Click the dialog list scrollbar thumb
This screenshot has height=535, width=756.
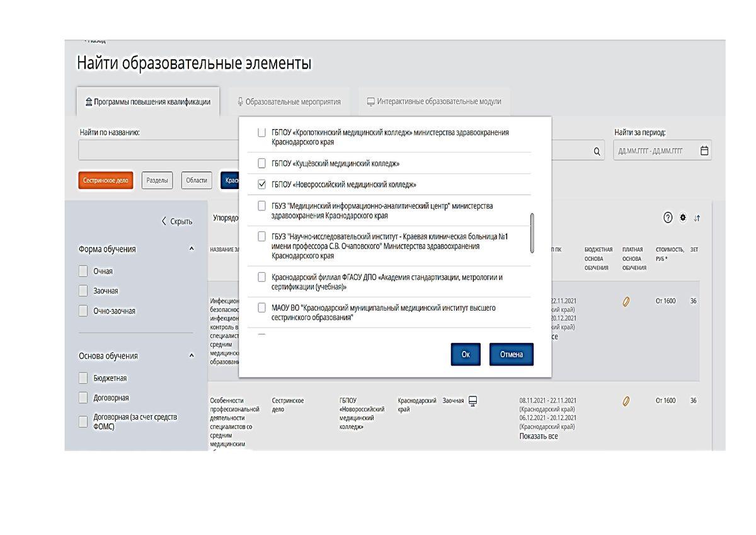[532, 233]
